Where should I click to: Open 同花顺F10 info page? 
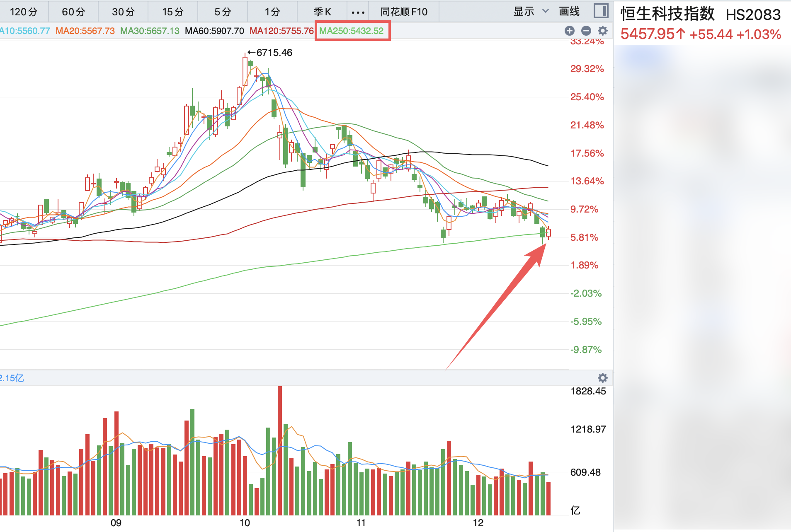coord(404,12)
